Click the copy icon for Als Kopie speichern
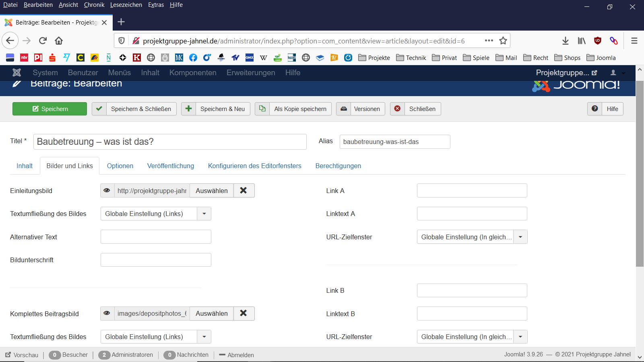This screenshot has width=644, height=362. 262,109
